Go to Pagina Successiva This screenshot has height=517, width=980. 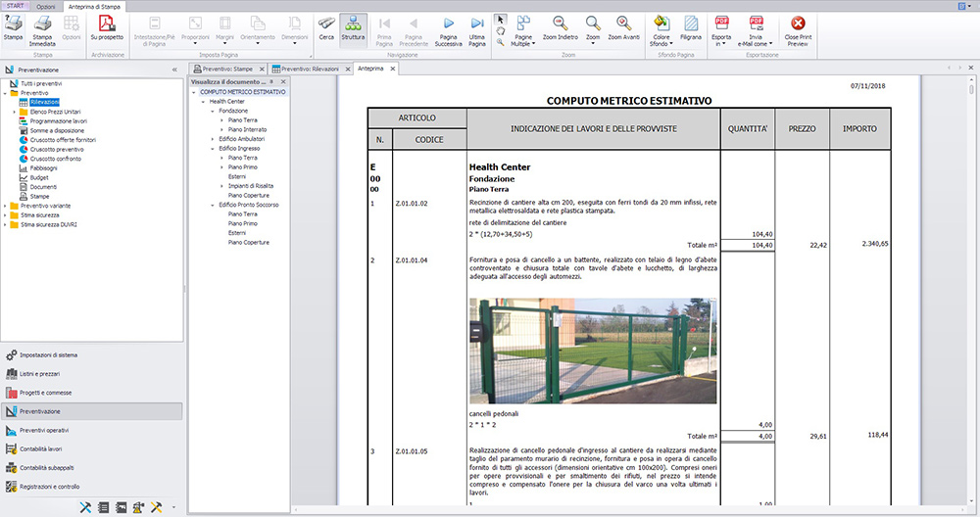[448, 30]
